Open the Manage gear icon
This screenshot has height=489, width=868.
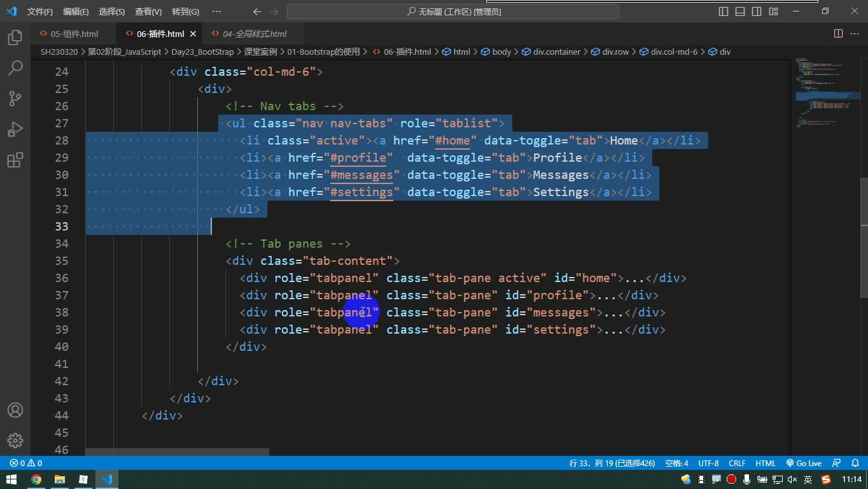coord(15,441)
